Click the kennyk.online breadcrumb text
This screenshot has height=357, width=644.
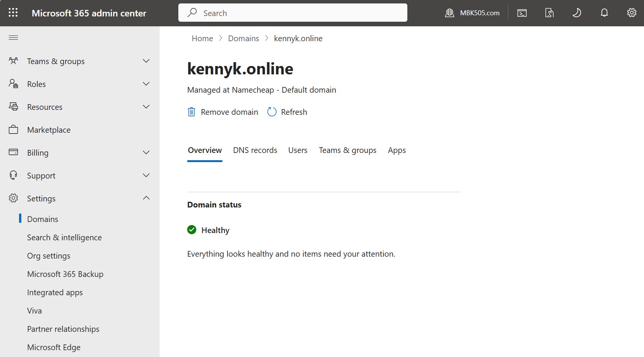coord(298,38)
